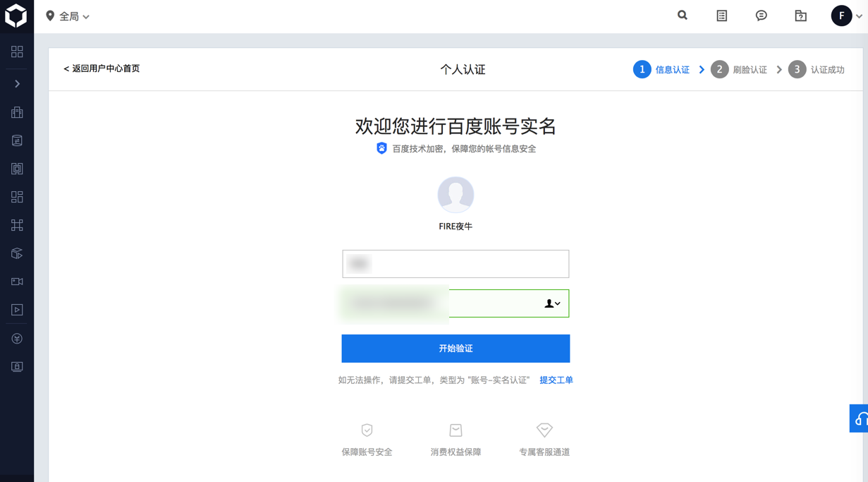Open the product overview grid icon in the sidebar
Viewport: 868px width, 482px height.
click(x=17, y=52)
